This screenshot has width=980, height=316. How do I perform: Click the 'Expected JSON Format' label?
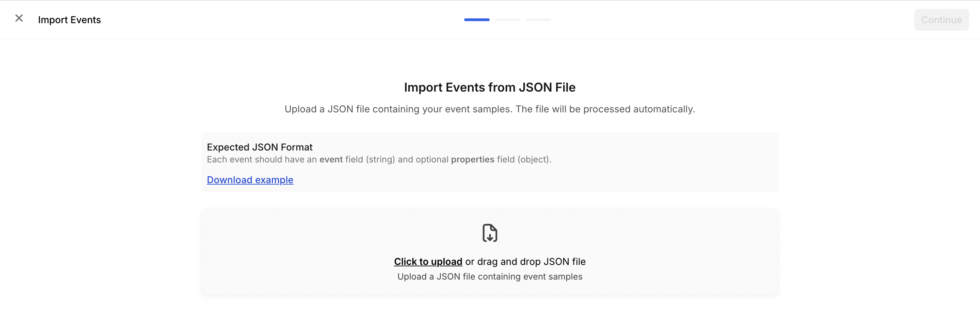[259, 147]
